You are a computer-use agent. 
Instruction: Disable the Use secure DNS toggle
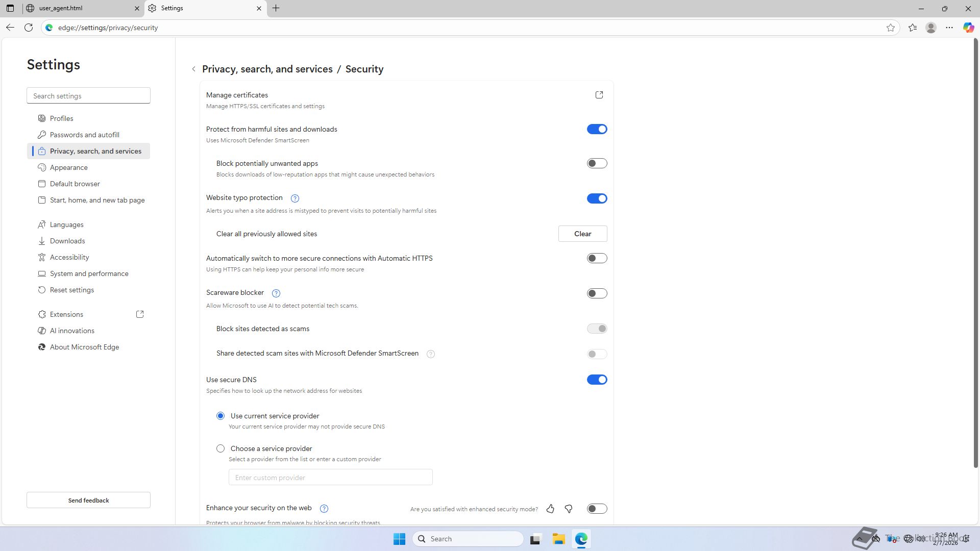597,380
